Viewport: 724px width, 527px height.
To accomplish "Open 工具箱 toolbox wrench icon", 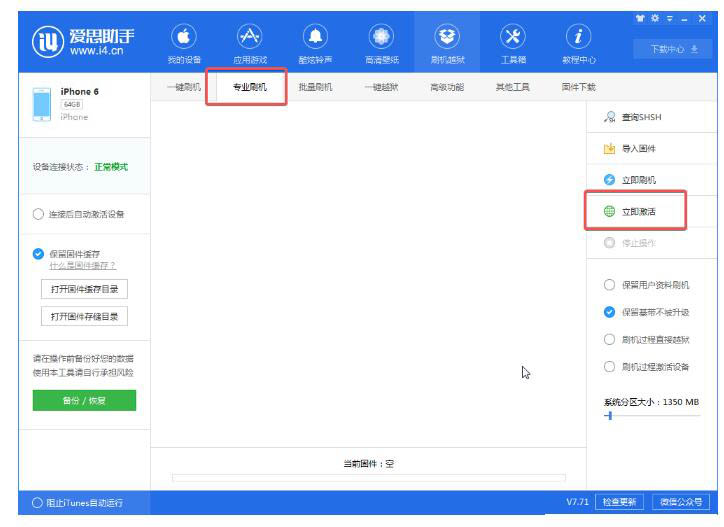I will click(x=513, y=36).
